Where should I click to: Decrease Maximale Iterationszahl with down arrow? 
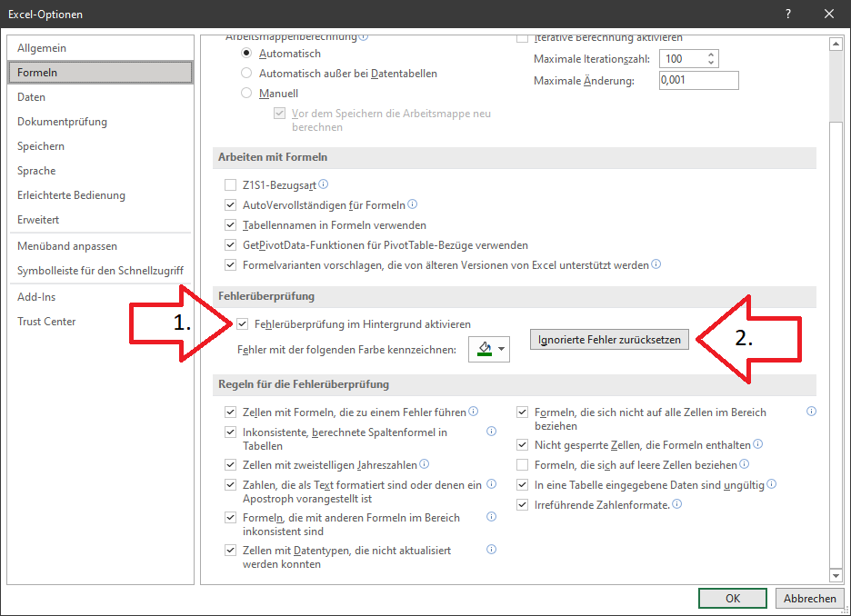point(711,63)
